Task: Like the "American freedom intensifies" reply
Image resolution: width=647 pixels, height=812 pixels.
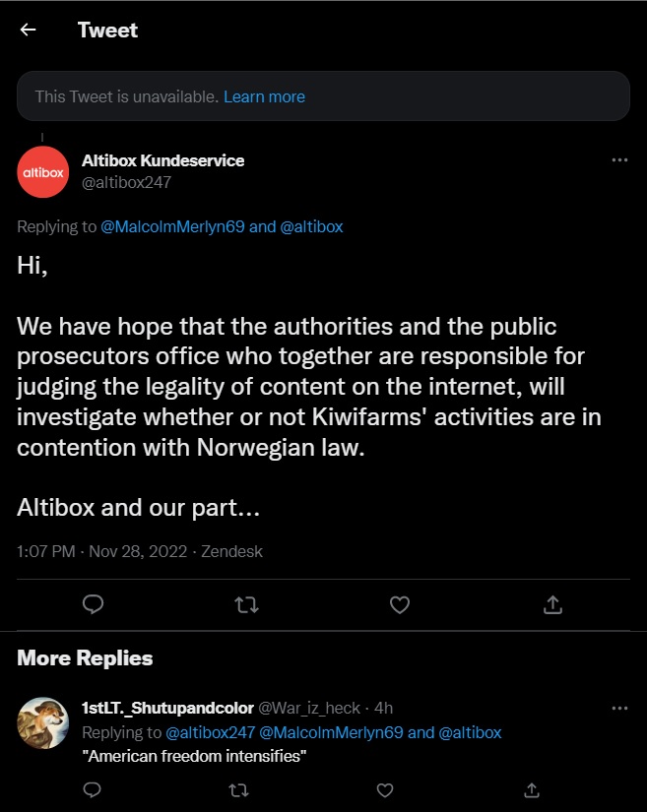Action: point(385,789)
